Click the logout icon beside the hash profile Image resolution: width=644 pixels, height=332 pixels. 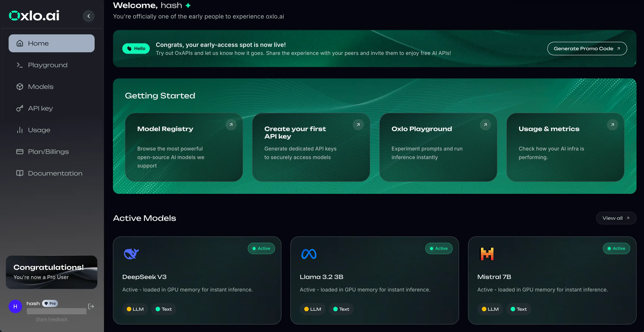[x=91, y=306]
